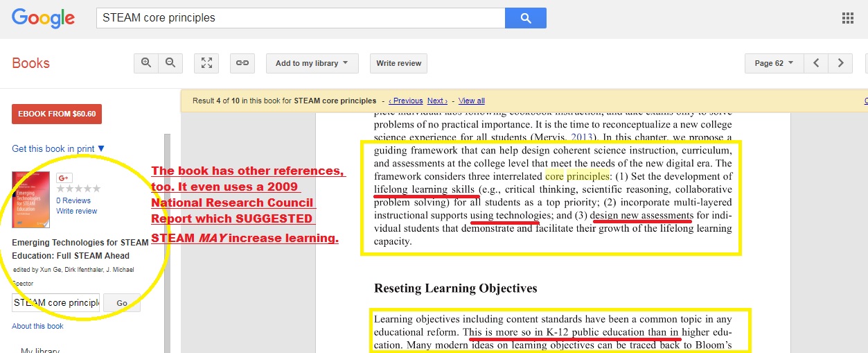This screenshot has width=868, height=353.
Task: Open the Add to my library dropdown
Action: pos(312,63)
